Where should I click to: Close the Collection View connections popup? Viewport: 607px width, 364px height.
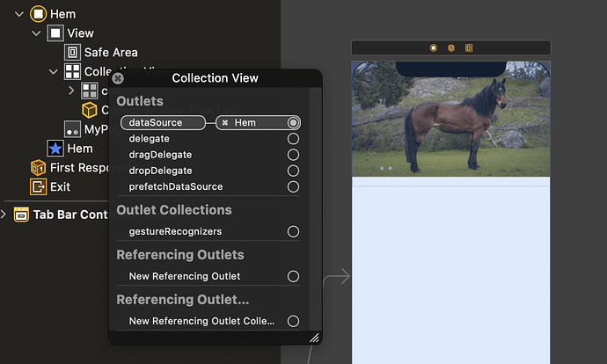118,78
